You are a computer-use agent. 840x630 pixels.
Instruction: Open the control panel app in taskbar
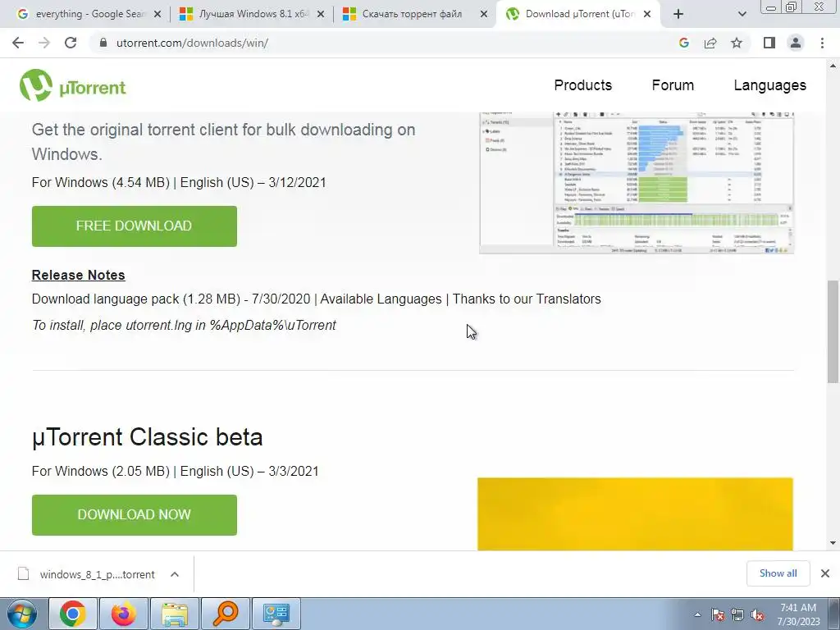(x=276, y=614)
